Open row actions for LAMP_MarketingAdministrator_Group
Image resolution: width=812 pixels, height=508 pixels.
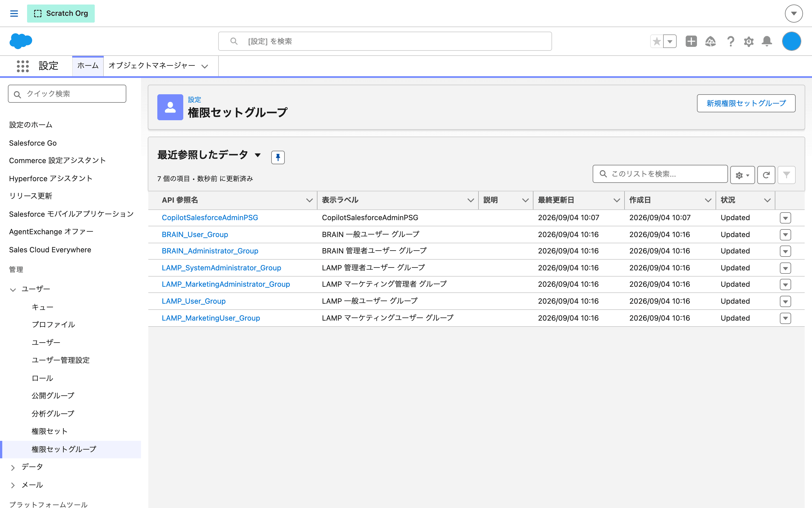pyautogui.click(x=785, y=284)
